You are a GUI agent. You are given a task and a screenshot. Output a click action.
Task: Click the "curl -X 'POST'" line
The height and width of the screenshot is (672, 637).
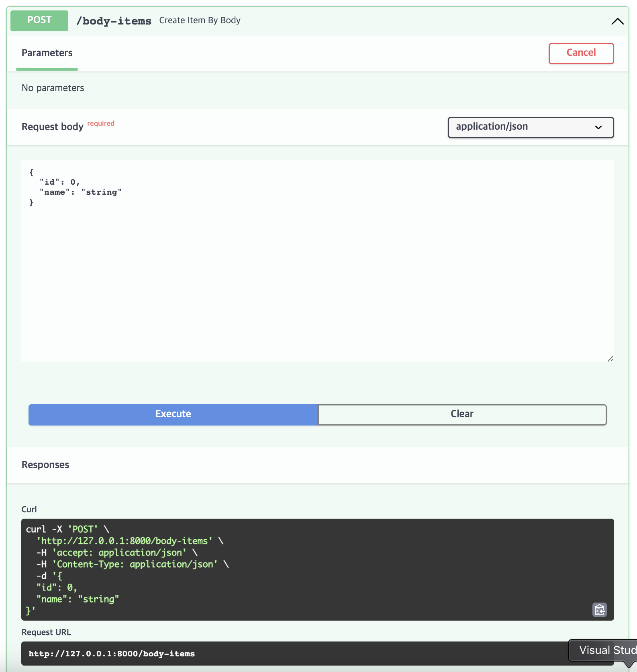[67, 529]
